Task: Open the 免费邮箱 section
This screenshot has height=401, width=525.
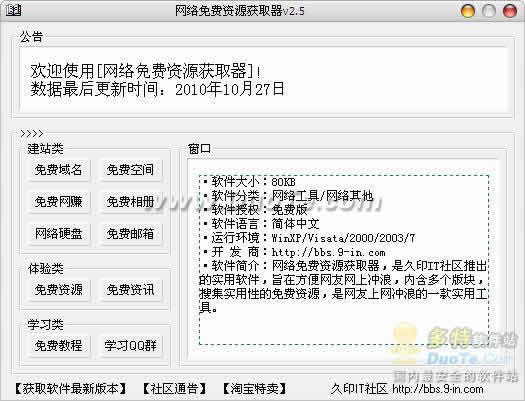Action: (x=131, y=233)
